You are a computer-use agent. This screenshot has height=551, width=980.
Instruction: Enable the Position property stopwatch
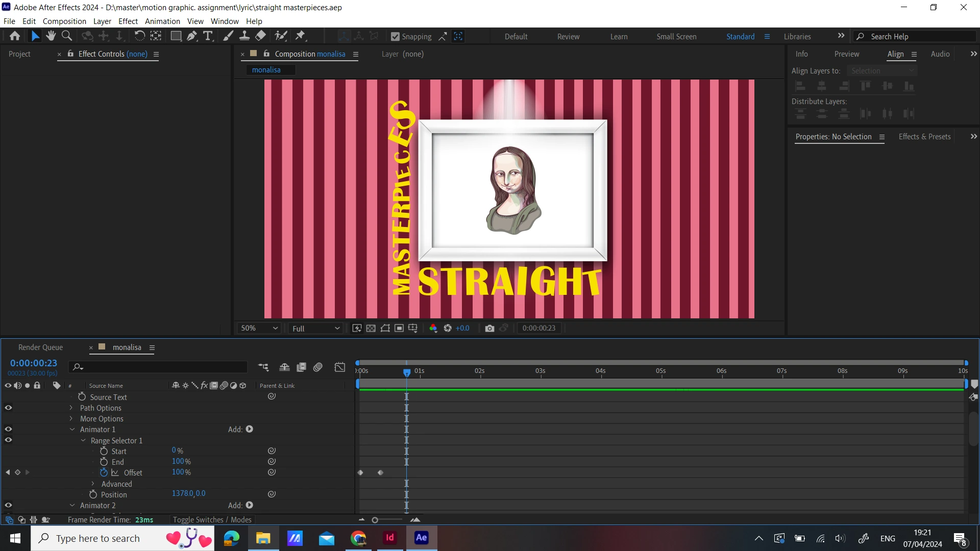93,494
